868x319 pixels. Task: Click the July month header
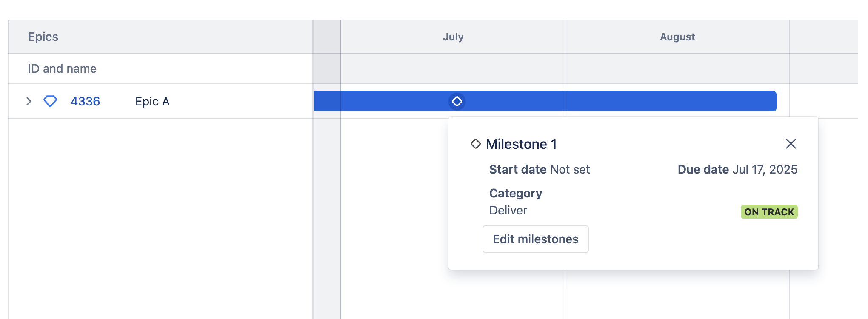[453, 37]
